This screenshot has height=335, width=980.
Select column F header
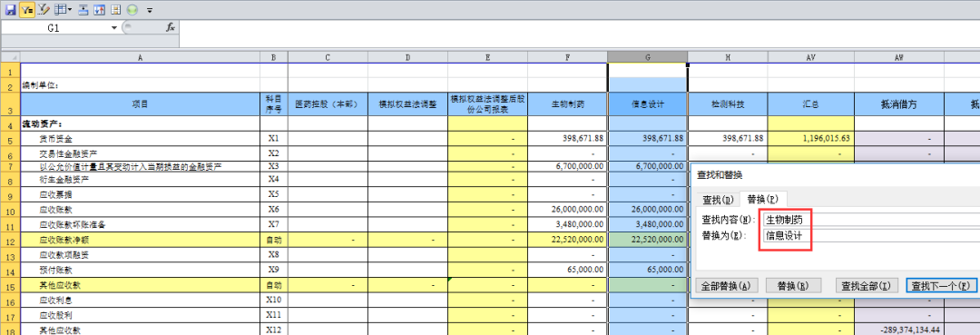coord(567,57)
